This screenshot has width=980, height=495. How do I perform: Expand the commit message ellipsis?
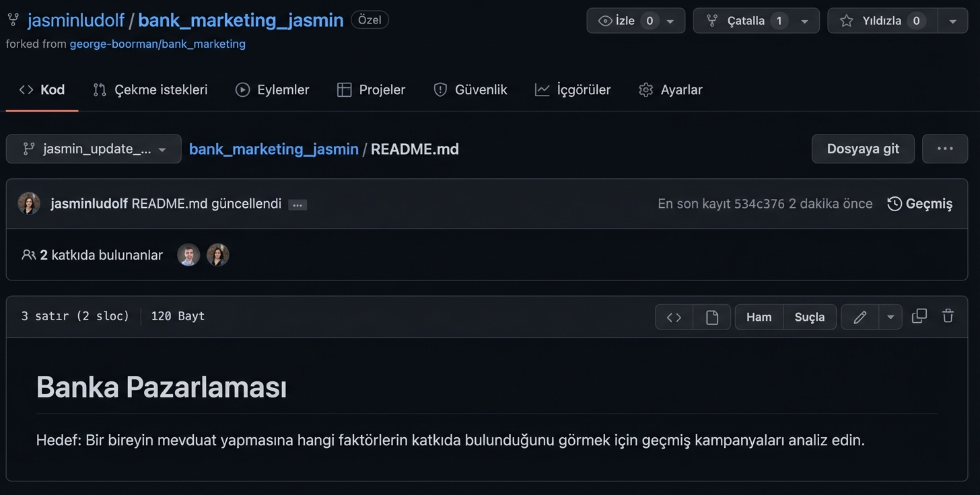(x=297, y=204)
